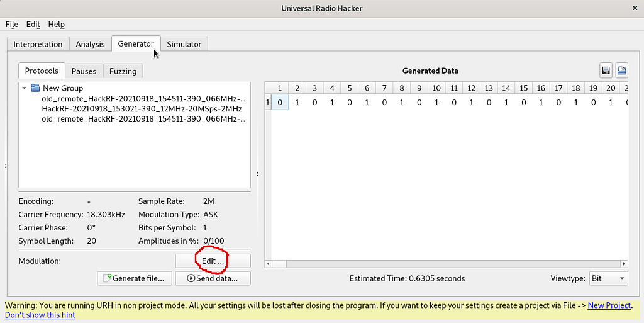Image resolution: width=644 pixels, height=323 pixels.
Task: Click the open file icon beside save
Action: click(x=621, y=71)
